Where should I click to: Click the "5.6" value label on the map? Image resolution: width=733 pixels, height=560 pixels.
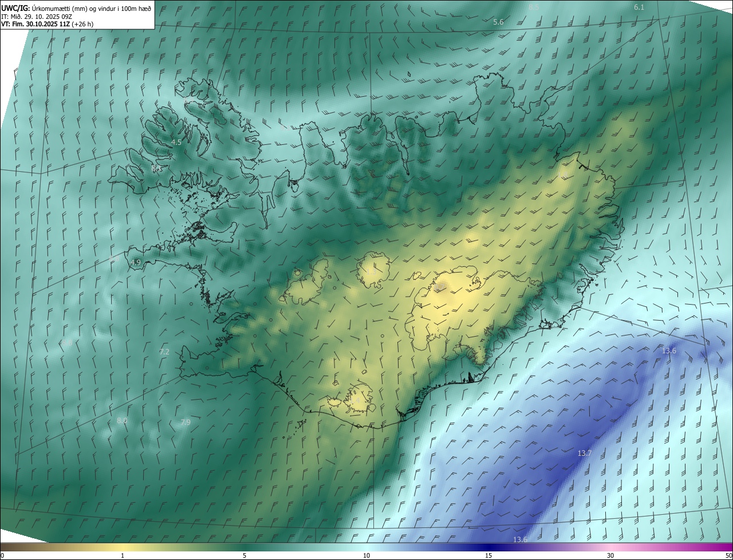(x=498, y=22)
